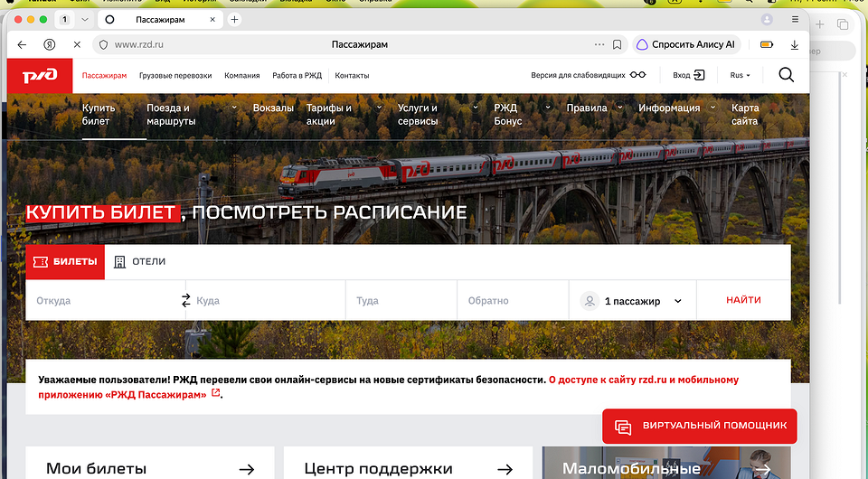
Task: Open the Карта сайта navigation item
Action: (745, 115)
